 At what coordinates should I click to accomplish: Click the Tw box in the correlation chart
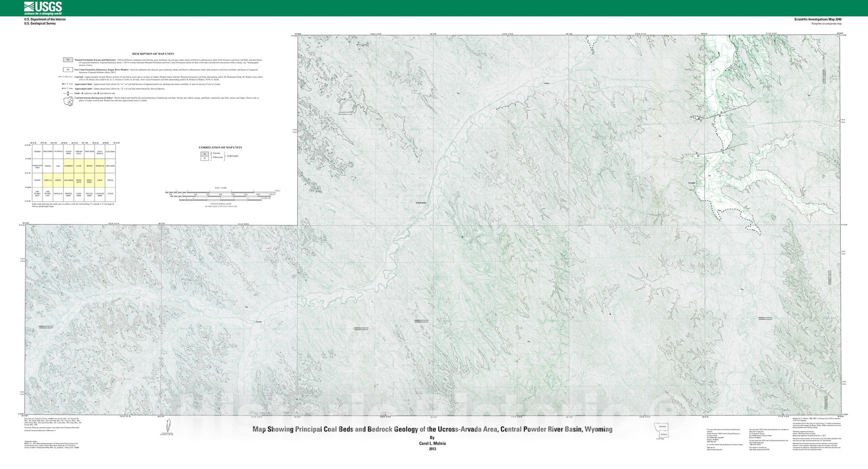pos(204,154)
